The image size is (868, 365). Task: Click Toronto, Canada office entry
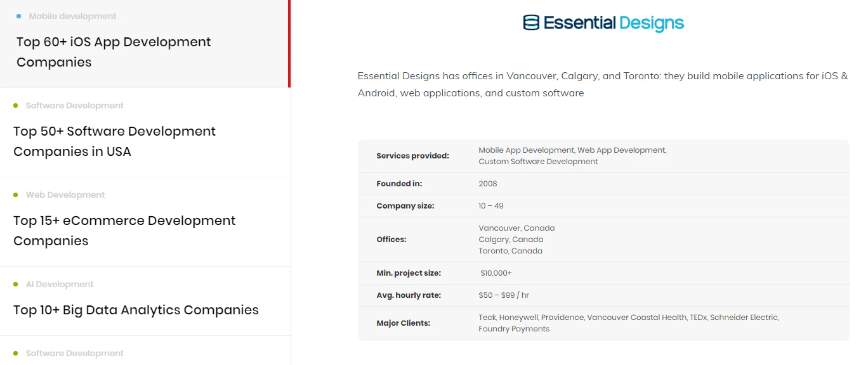click(510, 251)
